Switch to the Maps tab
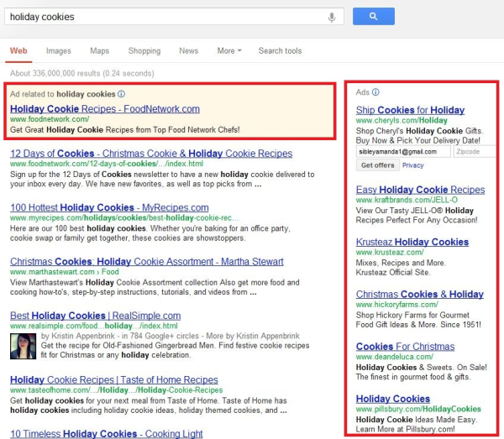The image size is (504, 439). 99,51
